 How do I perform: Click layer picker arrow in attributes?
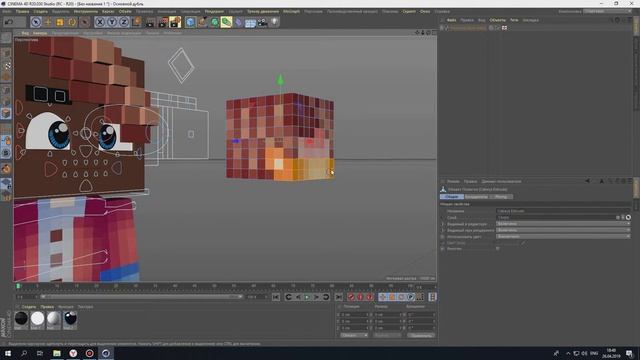tap(628, 218)
